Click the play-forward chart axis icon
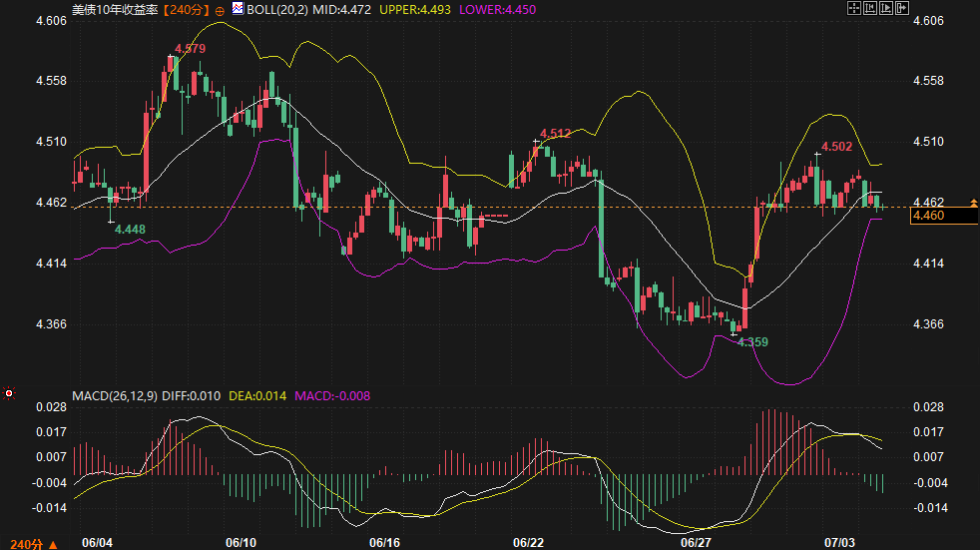The image size is (980, 550). click(x=886, y=8)
